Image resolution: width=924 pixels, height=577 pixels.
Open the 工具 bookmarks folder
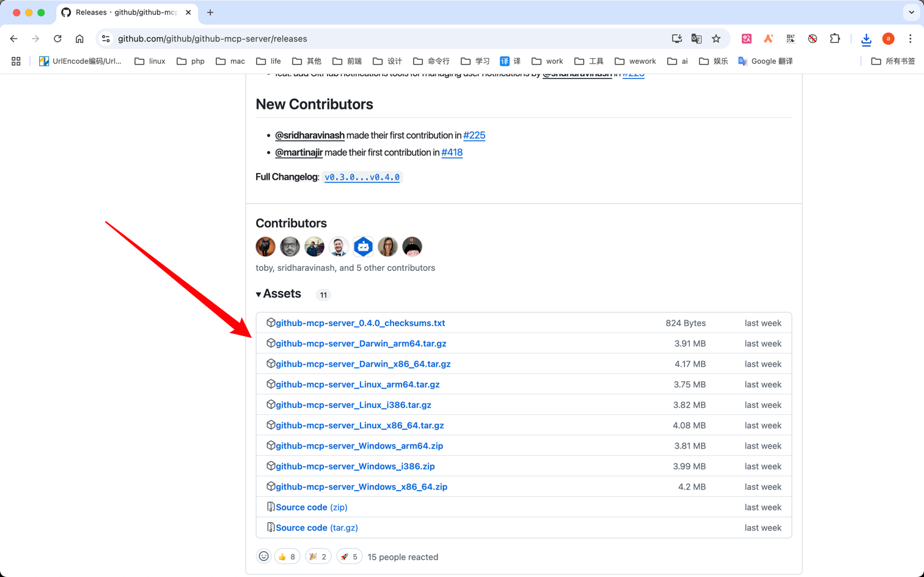(x=589, y=61)
